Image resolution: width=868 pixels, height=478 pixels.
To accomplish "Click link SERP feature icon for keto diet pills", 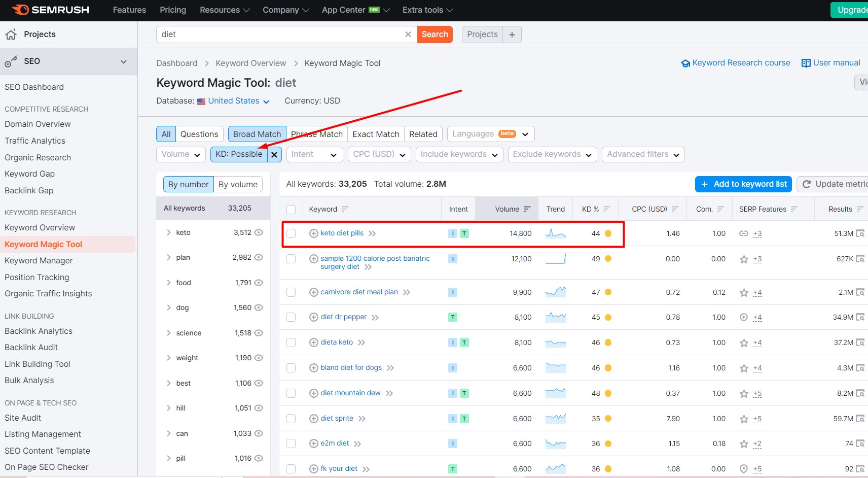I will (x=744, y=233).
